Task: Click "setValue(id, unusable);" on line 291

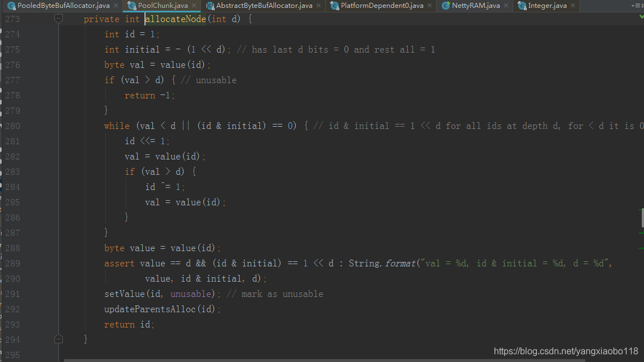Action: [163, 294]
